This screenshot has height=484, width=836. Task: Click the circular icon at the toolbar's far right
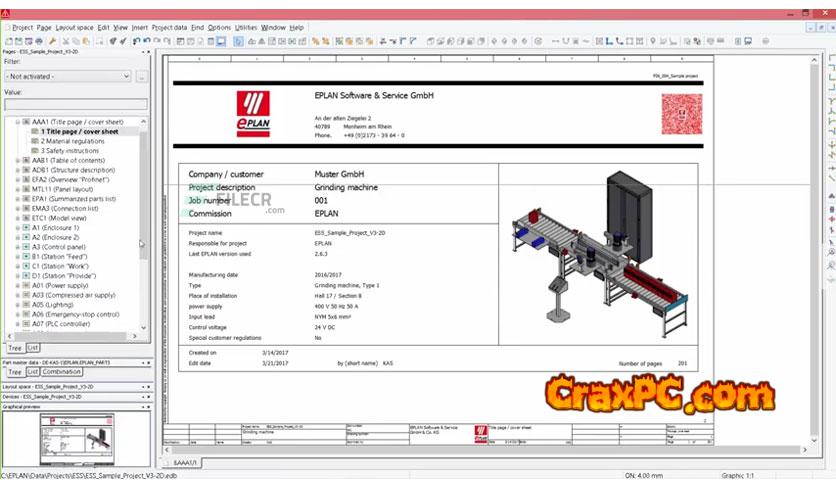click(x=765, y=41)
